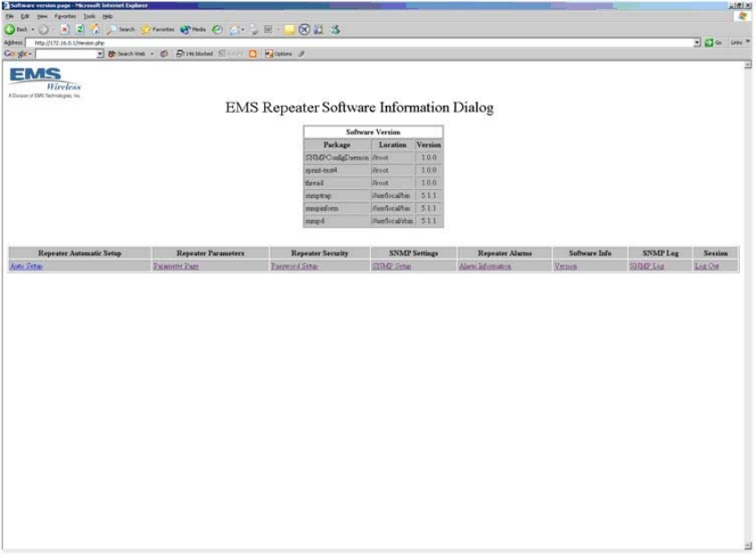Open the Messenger people icon
Image resolution: width=756 pixels, height=556 pixels.
(335, 30)
